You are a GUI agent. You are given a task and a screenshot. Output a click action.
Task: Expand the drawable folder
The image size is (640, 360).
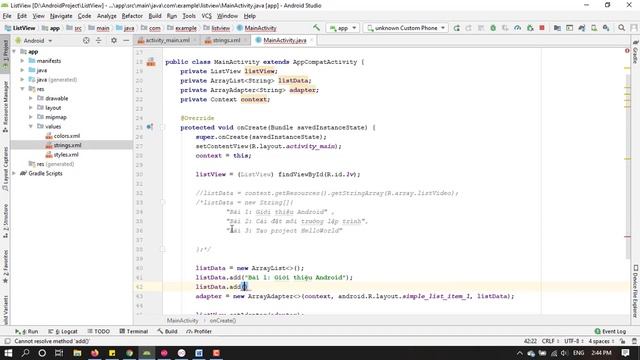pos(31,98)
